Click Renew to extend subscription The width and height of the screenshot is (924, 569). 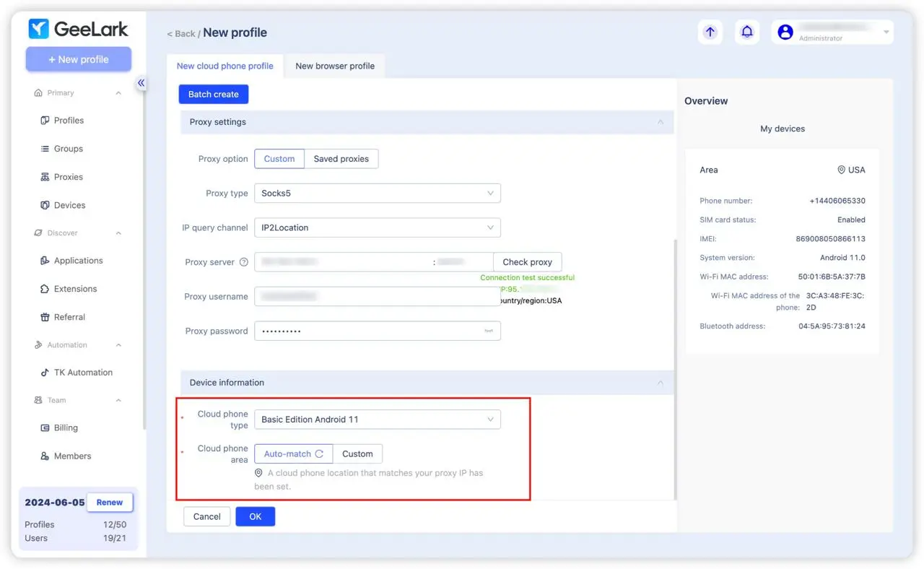[x=109, y=502]
